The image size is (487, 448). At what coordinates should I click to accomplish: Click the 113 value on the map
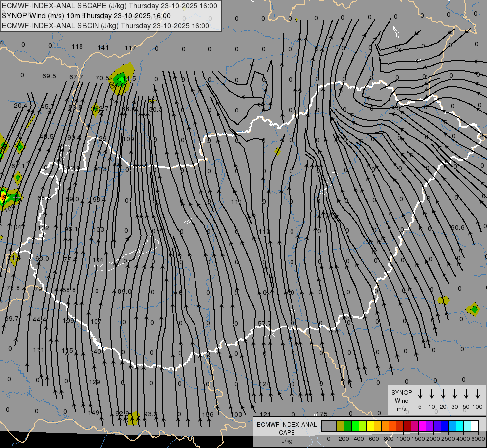[x=264, y=231]
